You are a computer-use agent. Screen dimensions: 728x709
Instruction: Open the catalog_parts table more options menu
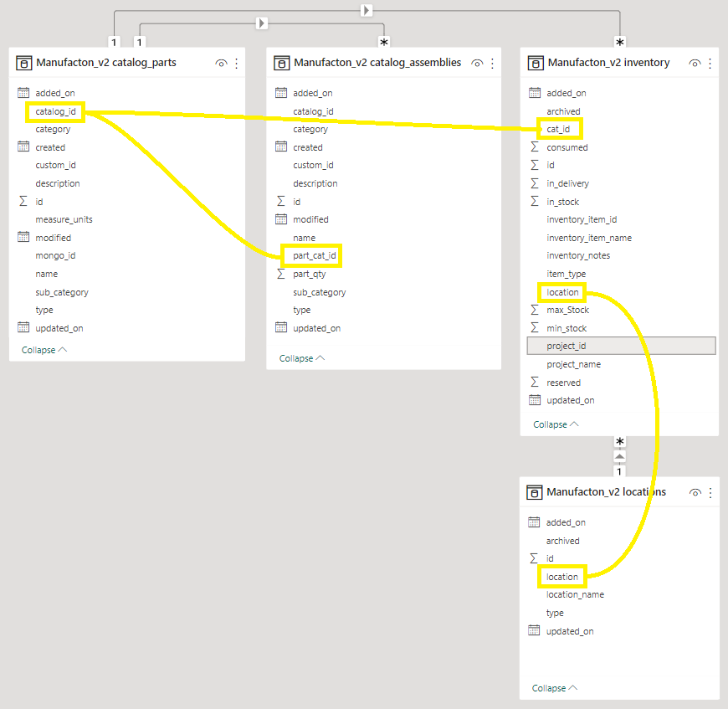tap(237, 63)
